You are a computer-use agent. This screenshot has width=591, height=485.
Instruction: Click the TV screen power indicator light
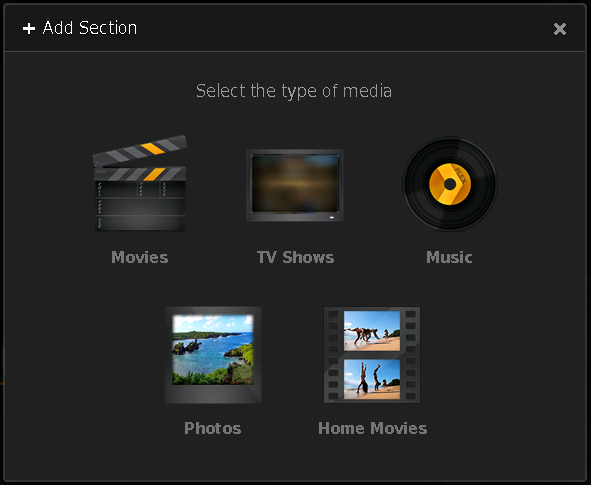332,217
